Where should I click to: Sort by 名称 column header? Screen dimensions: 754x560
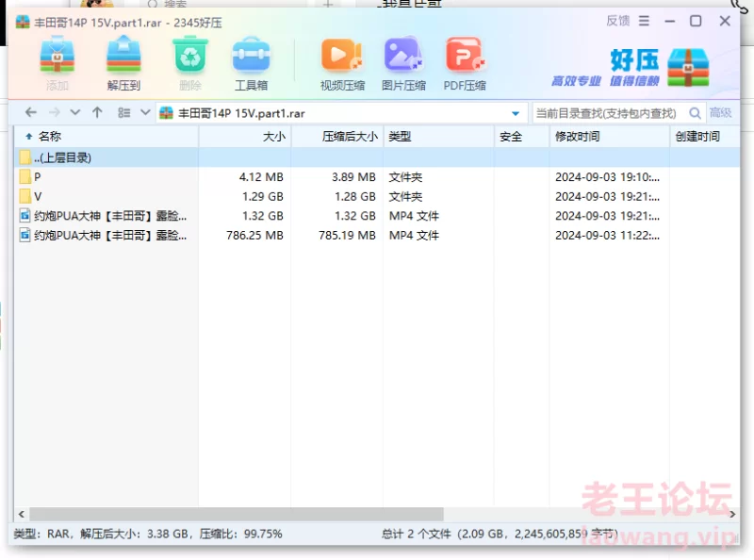[x=107, y=136]
